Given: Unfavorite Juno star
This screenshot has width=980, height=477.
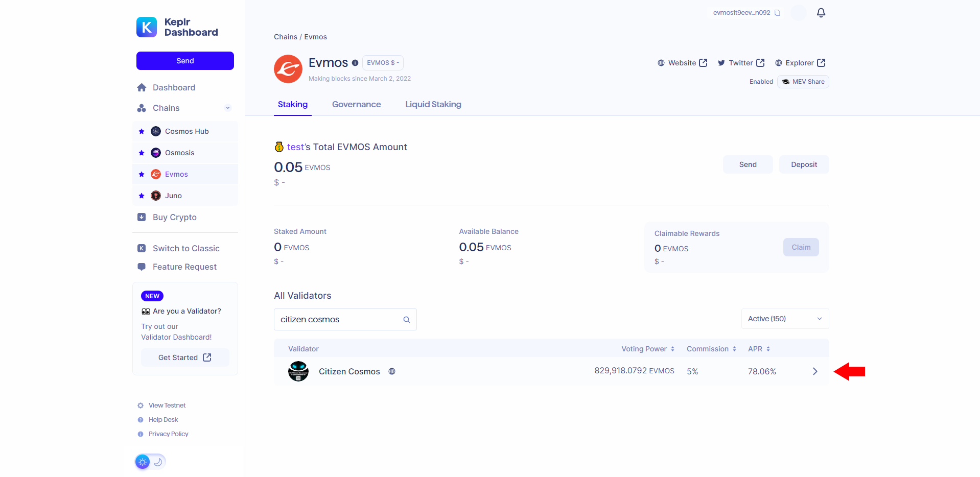Looking at the screenshot, I should (x=142, y=196).
